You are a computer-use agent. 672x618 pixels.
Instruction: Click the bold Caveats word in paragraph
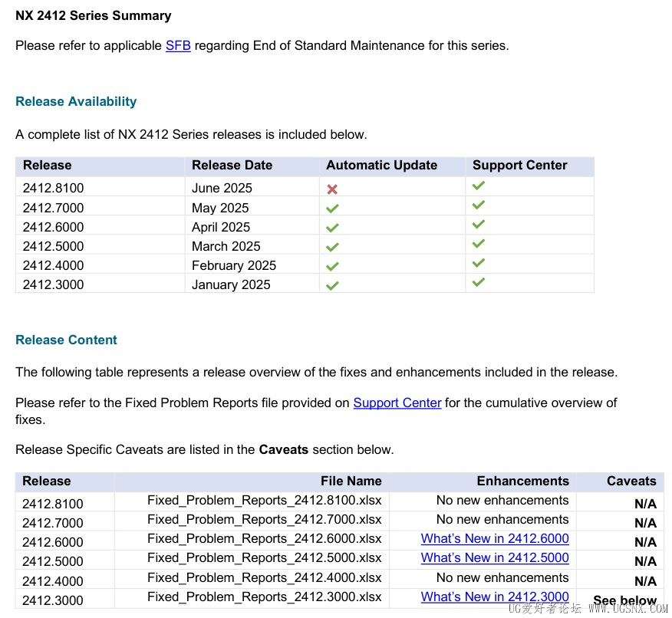pos(283,449)
